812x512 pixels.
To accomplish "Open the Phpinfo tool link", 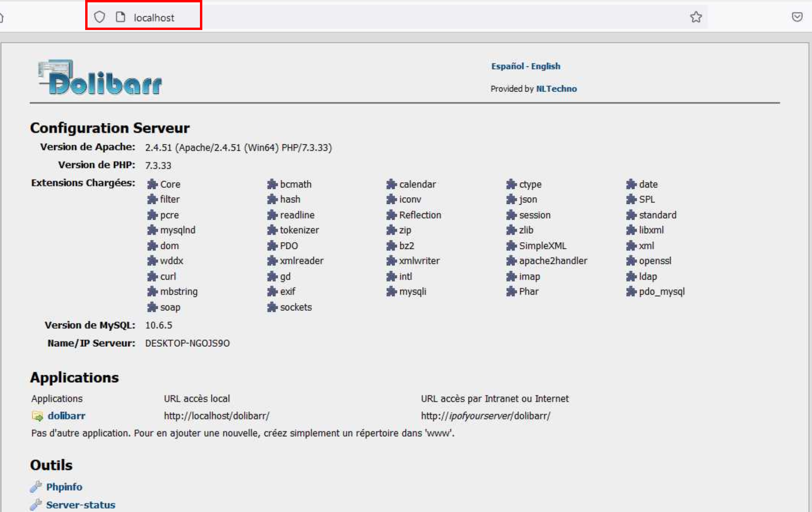I will click(64, 487).
